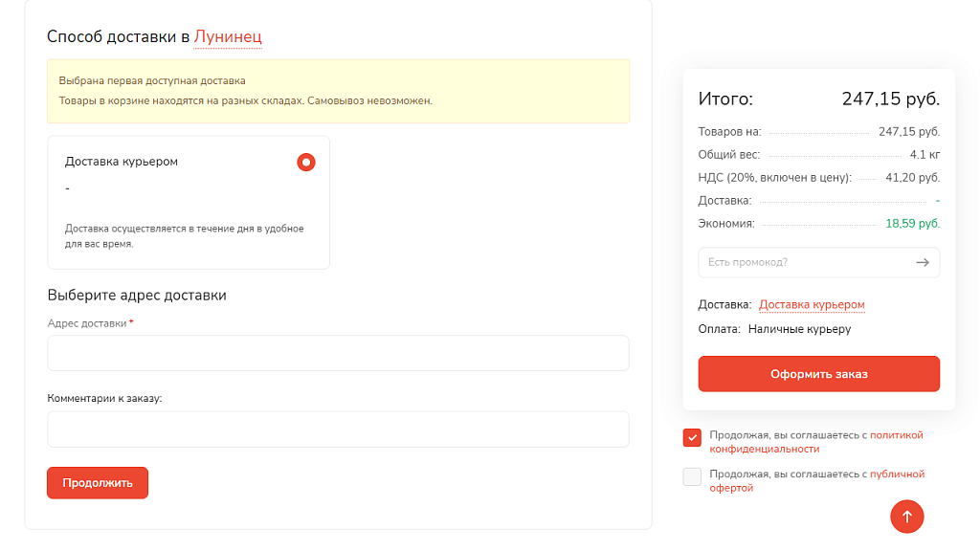Open the публичной офертой link
The width and height of the screenshot is (980, 551).
point(897,474)
